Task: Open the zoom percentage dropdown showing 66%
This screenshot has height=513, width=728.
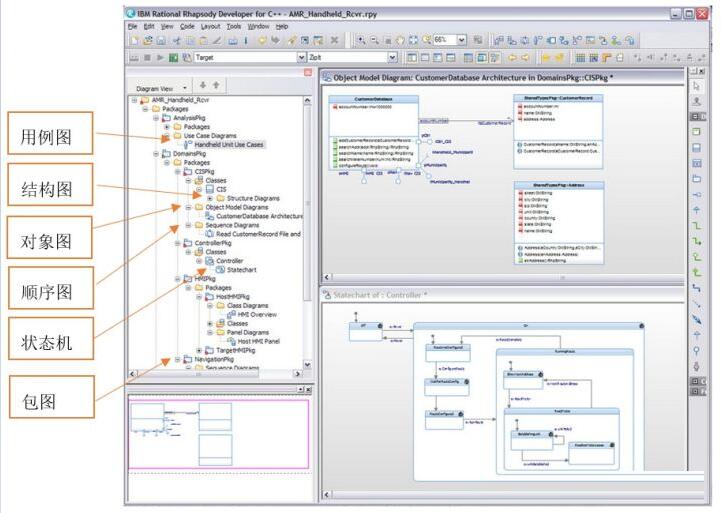Action: click(x=461, y=40)
